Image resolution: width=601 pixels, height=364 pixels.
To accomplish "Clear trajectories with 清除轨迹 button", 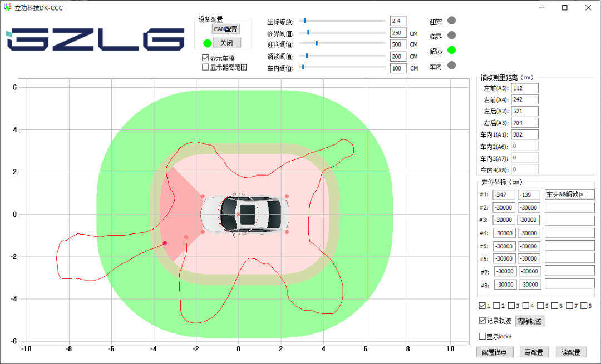I will tap(529, 321).
